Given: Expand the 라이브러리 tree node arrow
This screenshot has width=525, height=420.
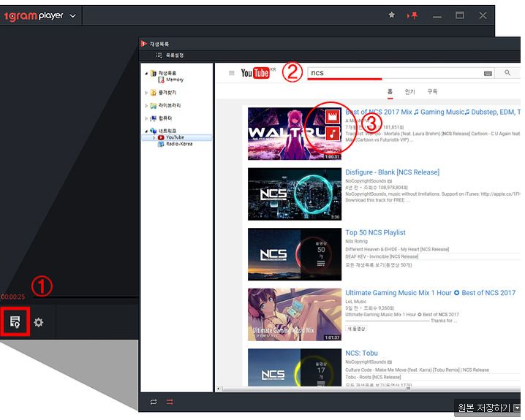Looking at the screenshot, I should click(146, 106).
